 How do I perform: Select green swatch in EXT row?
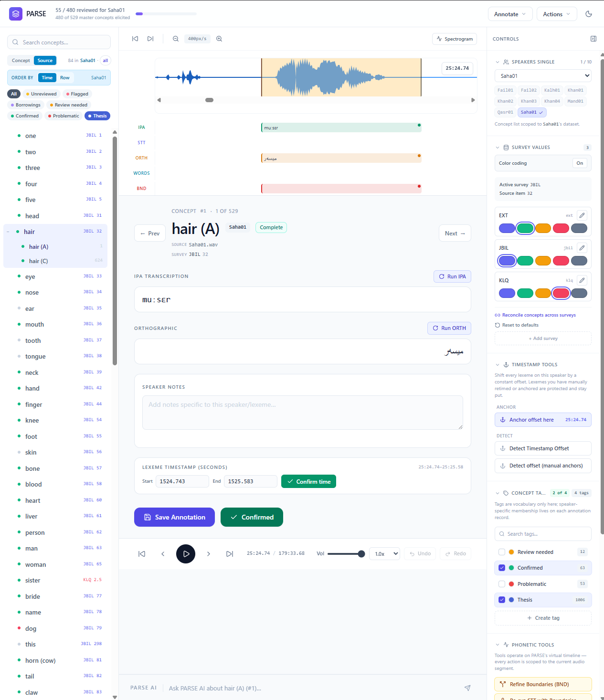[x=525, y=228]
